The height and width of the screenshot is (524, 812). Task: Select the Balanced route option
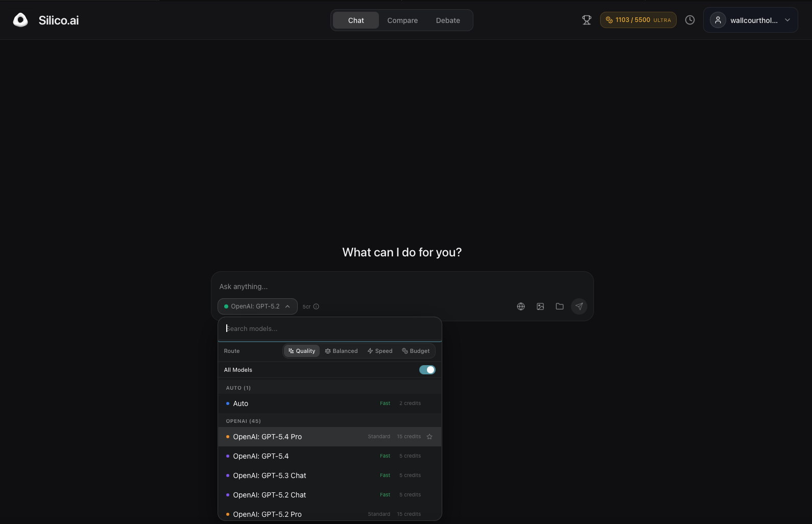[341, 351]
